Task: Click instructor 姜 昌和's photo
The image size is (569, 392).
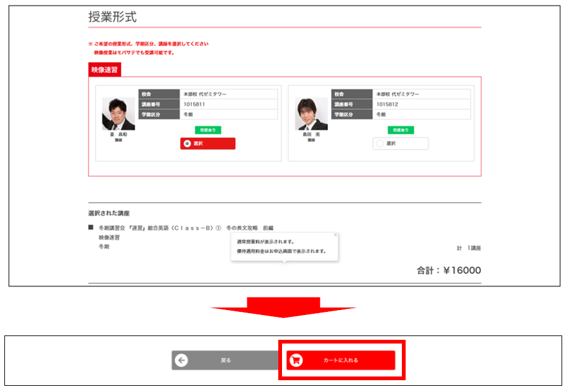Action: [118, 114]
